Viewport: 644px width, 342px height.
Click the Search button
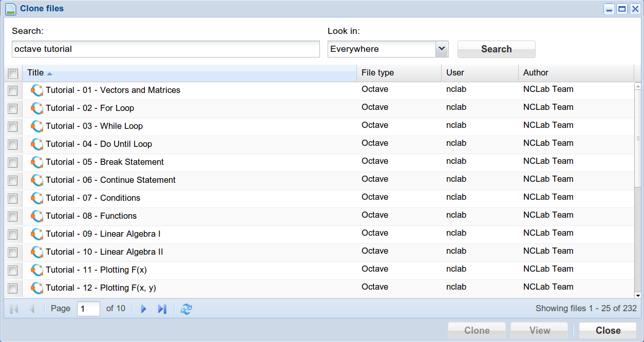[497, 49]
